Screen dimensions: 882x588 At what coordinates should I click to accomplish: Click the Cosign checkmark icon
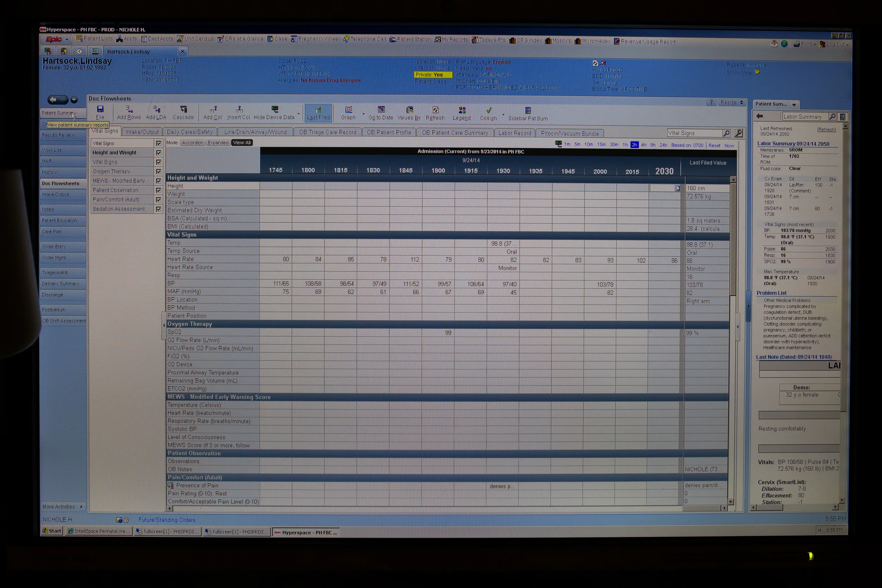[x=488, y=111]
